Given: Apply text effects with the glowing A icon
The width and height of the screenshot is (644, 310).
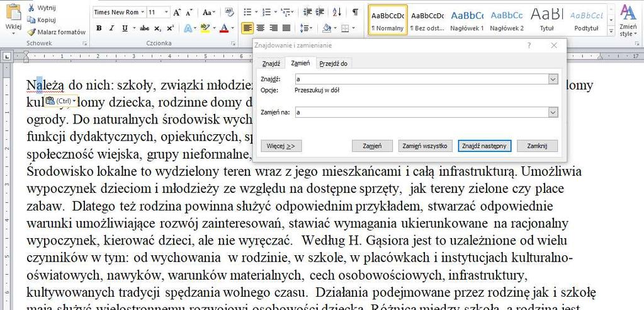Looking at the screenshot, I should point(188,28).
